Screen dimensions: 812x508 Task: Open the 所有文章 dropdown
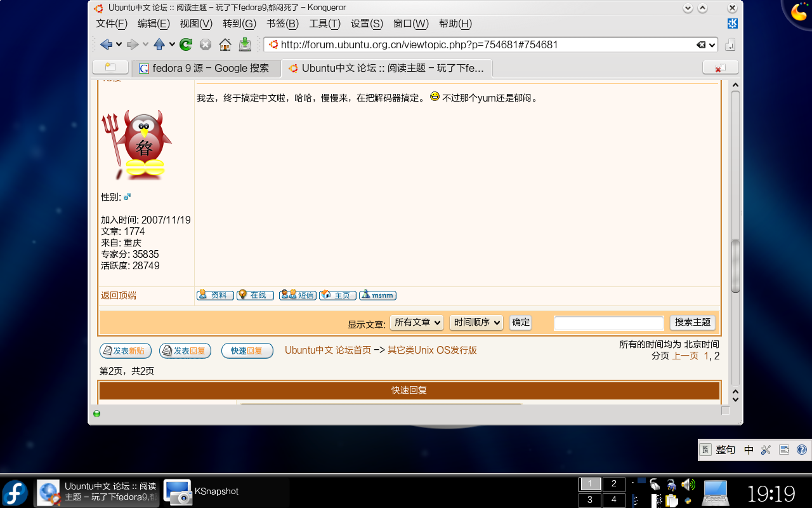tap(416, 323)
